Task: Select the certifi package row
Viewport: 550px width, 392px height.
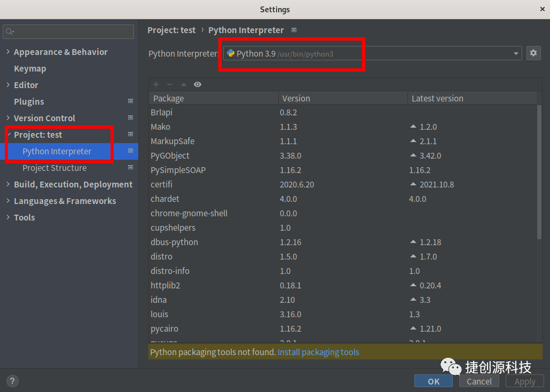Action: (343, 184)
